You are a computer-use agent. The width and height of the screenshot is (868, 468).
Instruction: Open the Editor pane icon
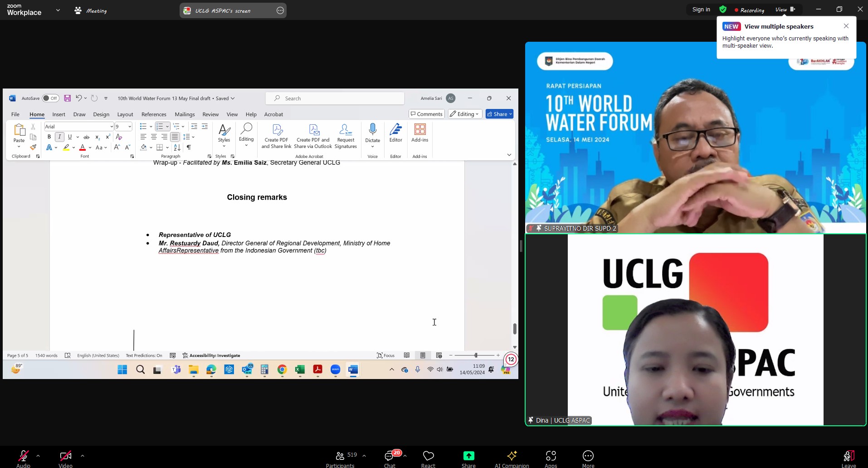coord(396,133)
